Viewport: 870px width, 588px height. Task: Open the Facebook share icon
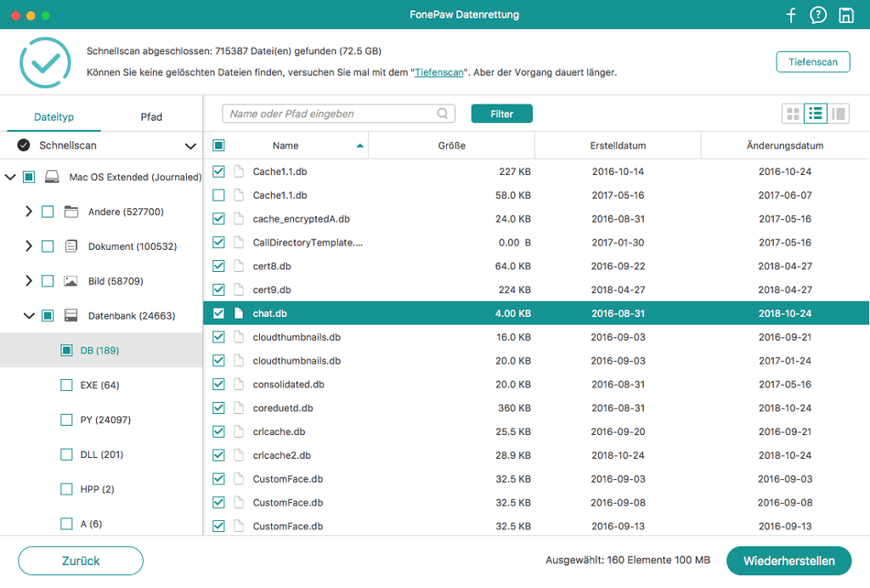(791, 15)
